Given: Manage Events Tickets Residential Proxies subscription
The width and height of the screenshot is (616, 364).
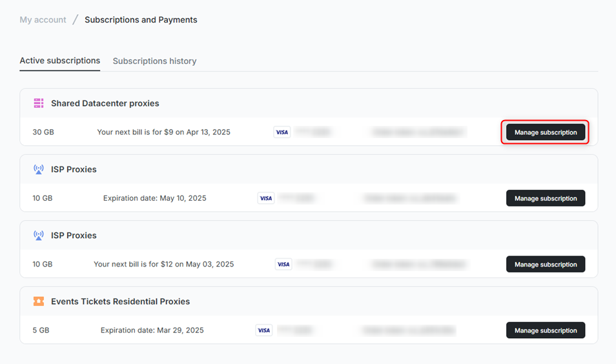Looking at the screenshot, I should 545,330.
